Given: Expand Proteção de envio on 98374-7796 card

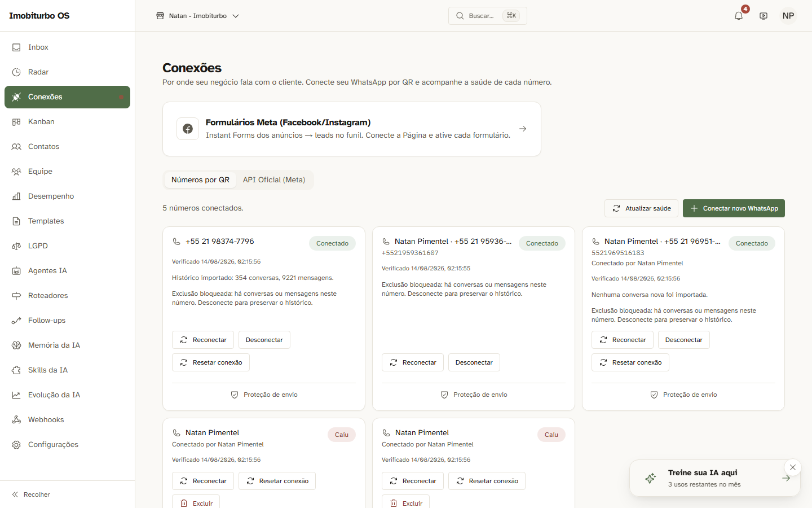Looking at the screenshot, I should coord(264,395).
